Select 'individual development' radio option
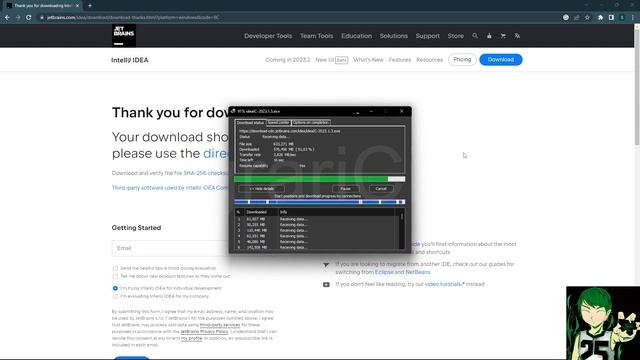The image size is (640, 360). pos(115,288)
